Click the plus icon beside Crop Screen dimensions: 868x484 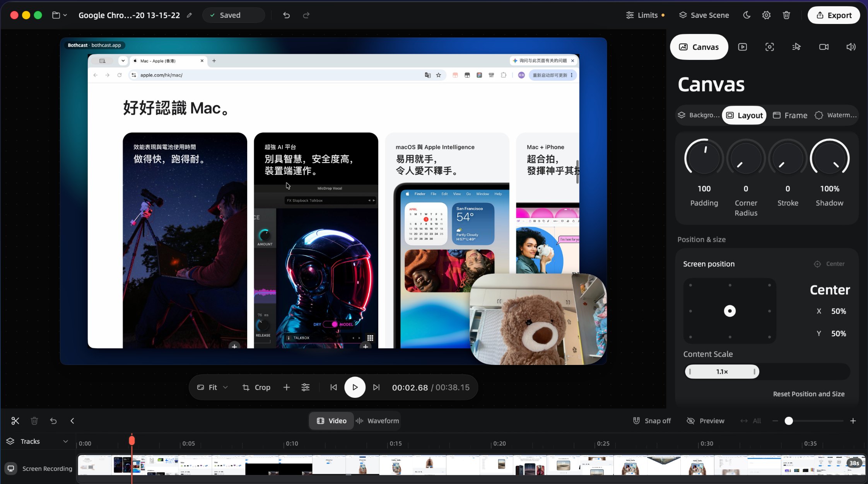286,387
